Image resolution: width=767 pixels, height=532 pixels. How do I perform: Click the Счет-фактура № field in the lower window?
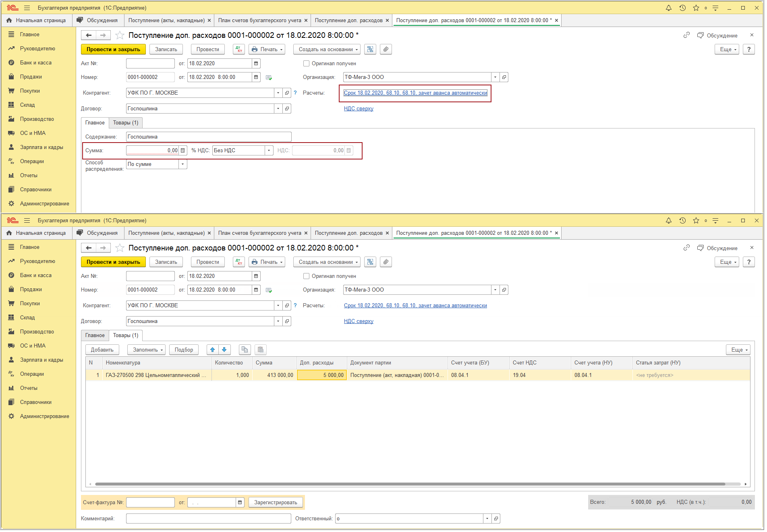(150, 503)
